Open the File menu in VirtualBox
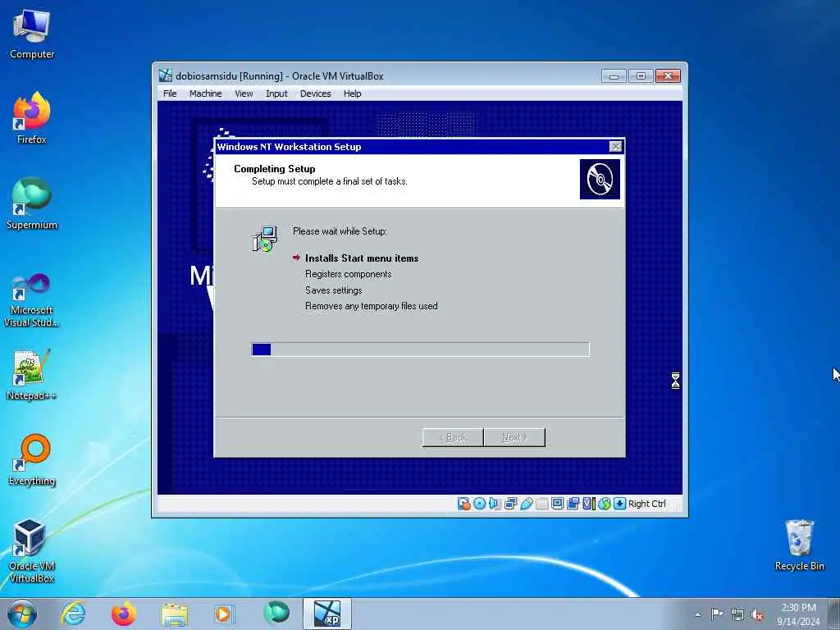 click(x=170, y=94)
